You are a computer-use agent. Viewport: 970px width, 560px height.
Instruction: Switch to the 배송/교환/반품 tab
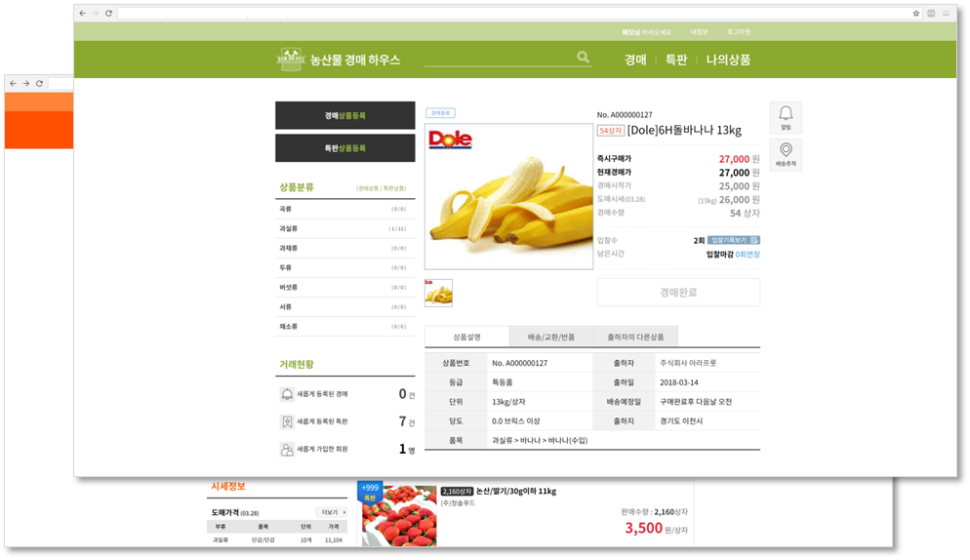point(550,337)
